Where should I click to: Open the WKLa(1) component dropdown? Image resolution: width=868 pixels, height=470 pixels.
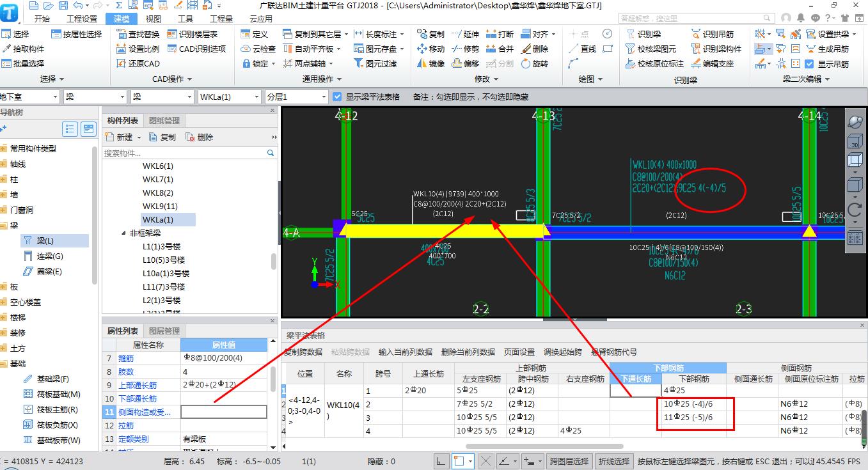(x=256, y=97)
